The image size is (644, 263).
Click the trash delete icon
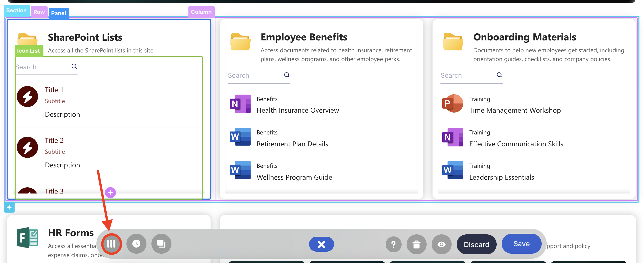tap(416, 244)
